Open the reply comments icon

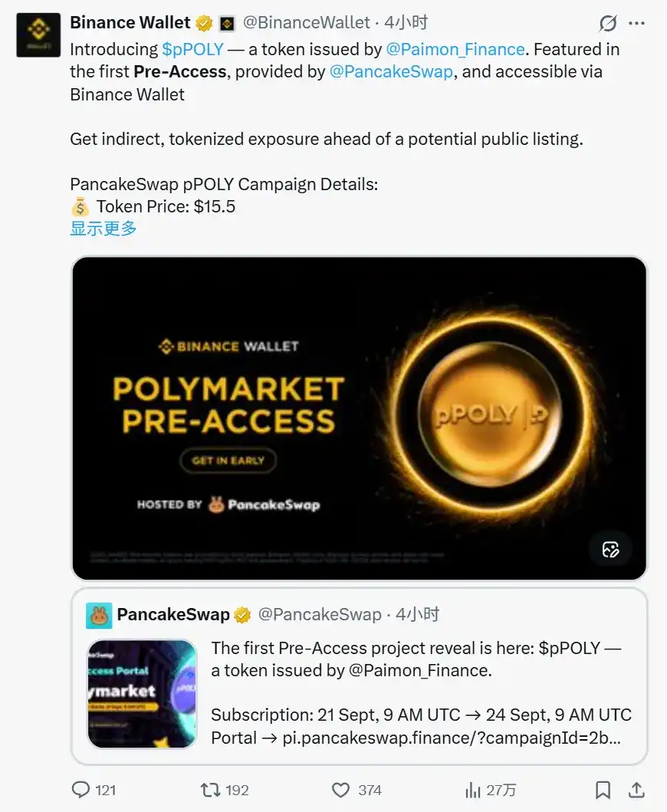click(x=80, y=790)
